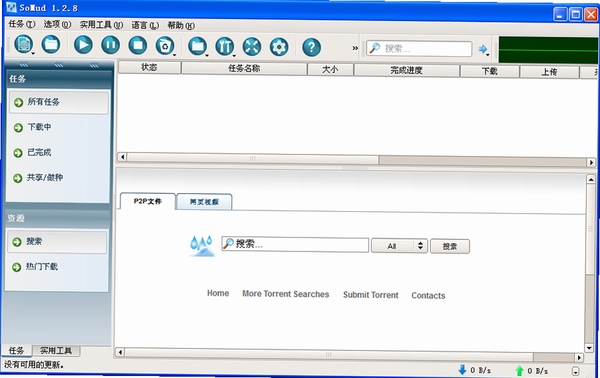Click the green arrow icon beside 共享/做种
The width and height of the screenshot is (600, 378).
[18, 178]
